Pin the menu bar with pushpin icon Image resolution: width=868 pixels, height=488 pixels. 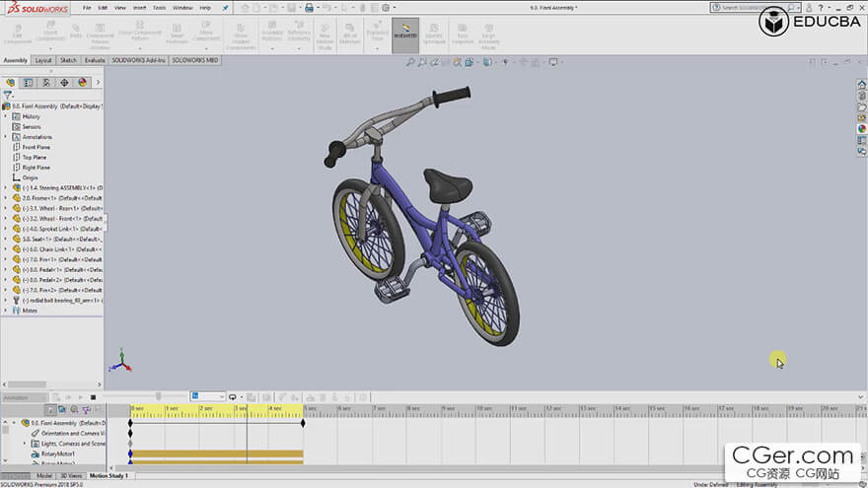(x=225, y=8)
